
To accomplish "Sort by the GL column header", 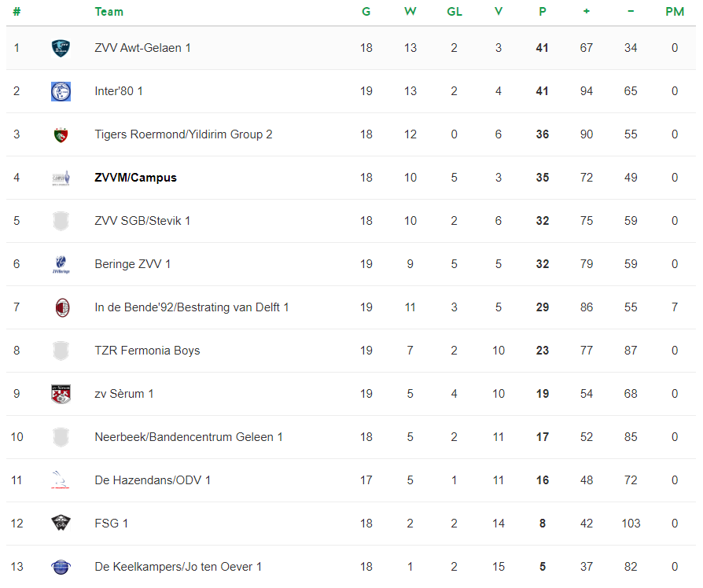I will click(x=455, y=12).
